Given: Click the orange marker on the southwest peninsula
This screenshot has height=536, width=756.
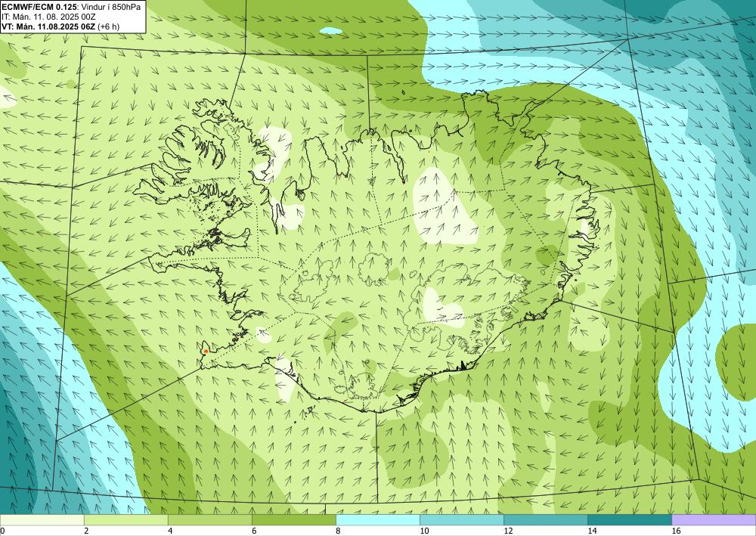Looking at the screenshot, I should (206, 352).
